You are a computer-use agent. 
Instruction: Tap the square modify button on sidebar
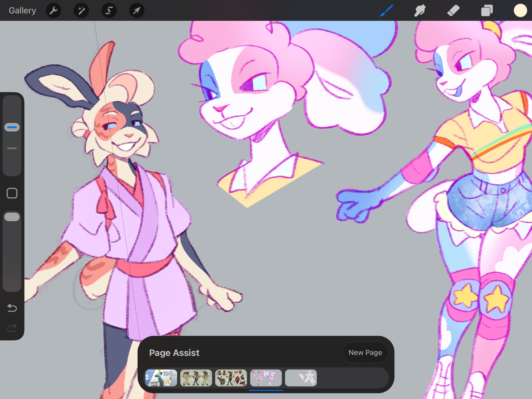pos(12,193)
